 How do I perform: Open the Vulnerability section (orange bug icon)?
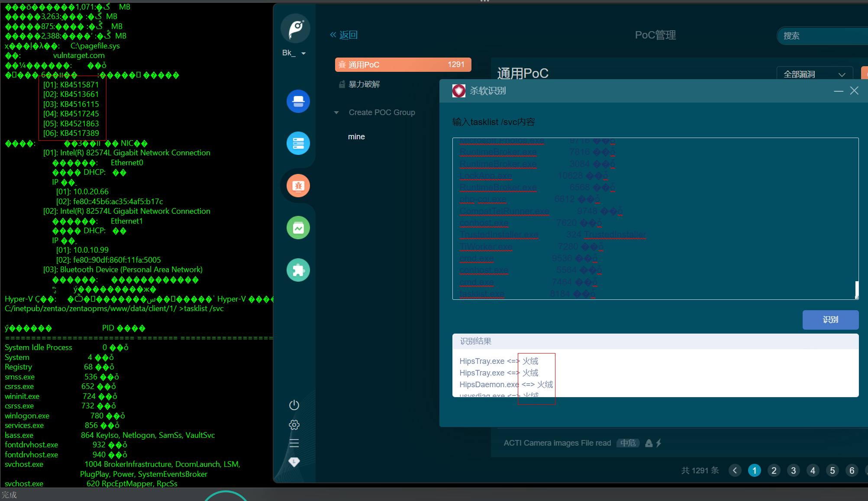(298, 186)
